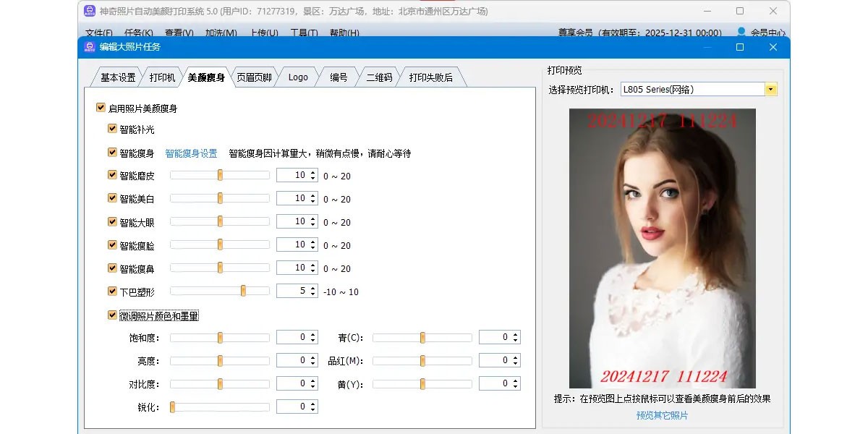
Task: Click the 会员中心 user icon
Action: click(x=741, y=33)
